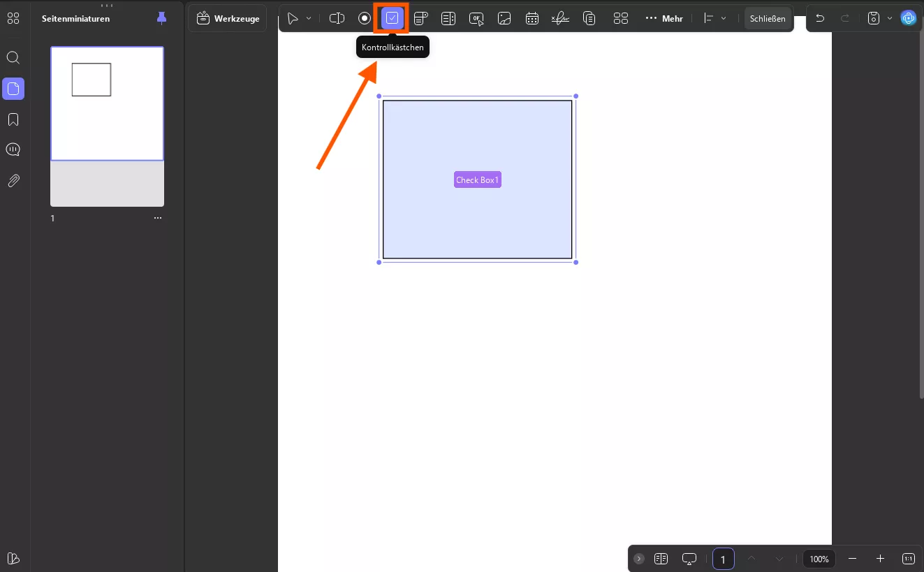Image resolution: width=924 pixels, height=572 pixels.
Task: Click the duplicate fields across pages icon
Action: (589, 19)
